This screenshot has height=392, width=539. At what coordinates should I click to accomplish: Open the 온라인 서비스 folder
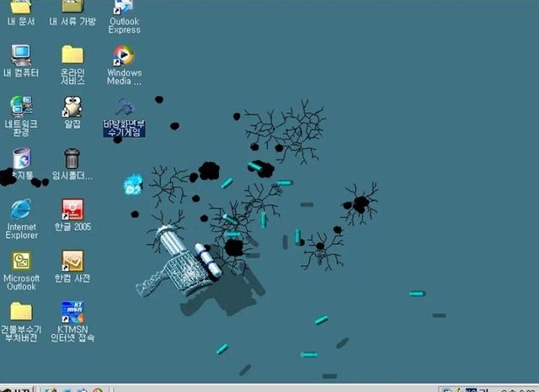tap(72, 56)
